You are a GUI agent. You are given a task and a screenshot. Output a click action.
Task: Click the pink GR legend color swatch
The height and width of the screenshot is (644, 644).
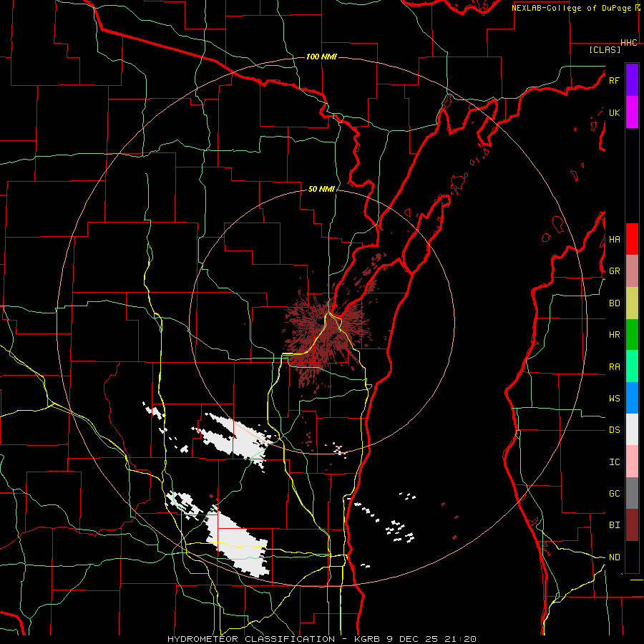point(632,271)
